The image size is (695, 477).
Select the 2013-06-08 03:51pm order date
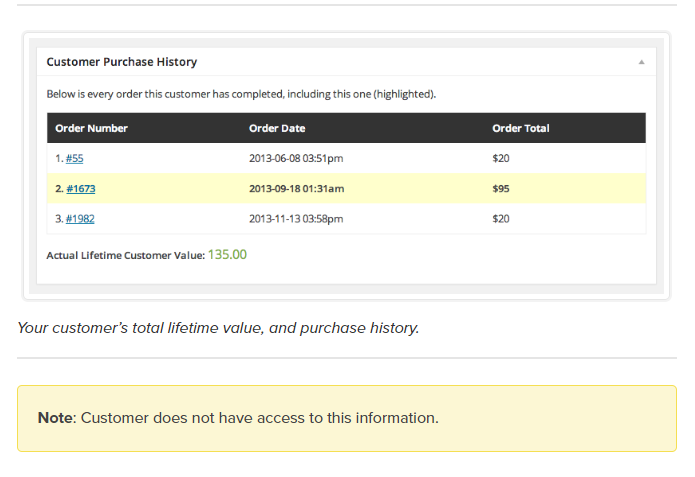[x=296, y=158]
